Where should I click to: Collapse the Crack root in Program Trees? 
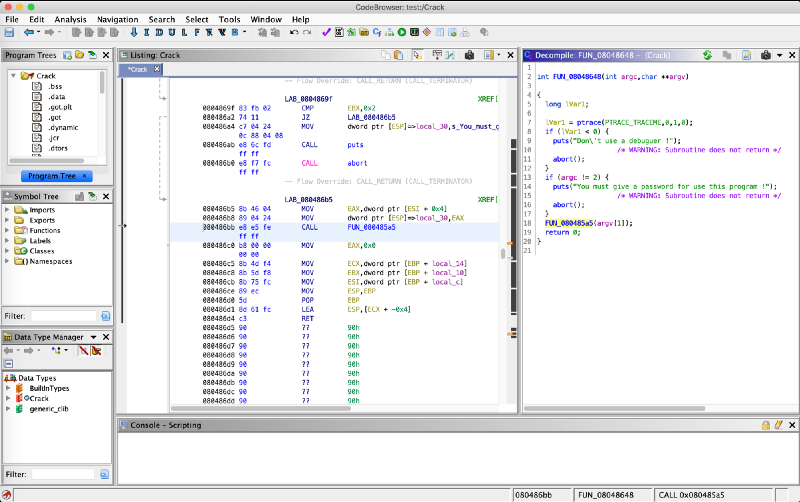(13, 76)
